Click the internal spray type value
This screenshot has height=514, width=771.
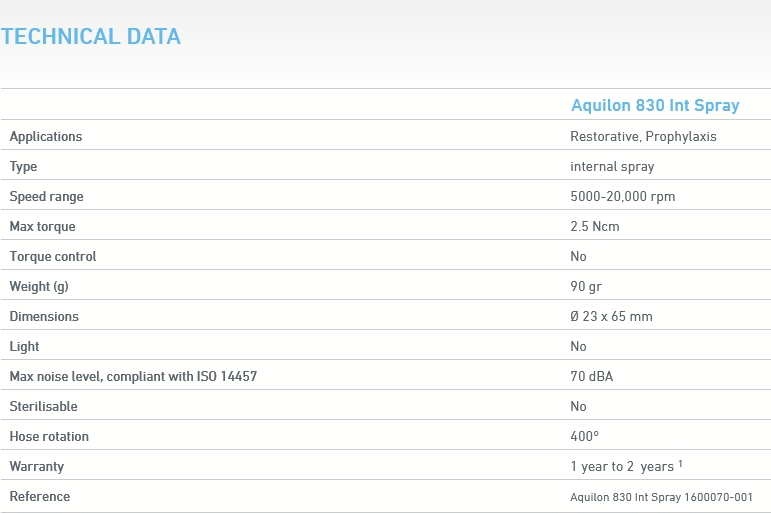612,166
